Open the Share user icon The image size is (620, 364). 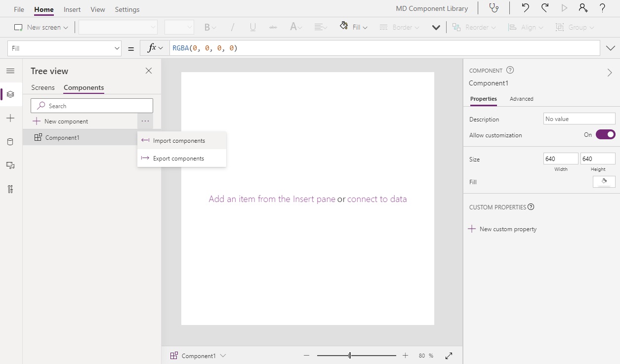pos(583,8)
